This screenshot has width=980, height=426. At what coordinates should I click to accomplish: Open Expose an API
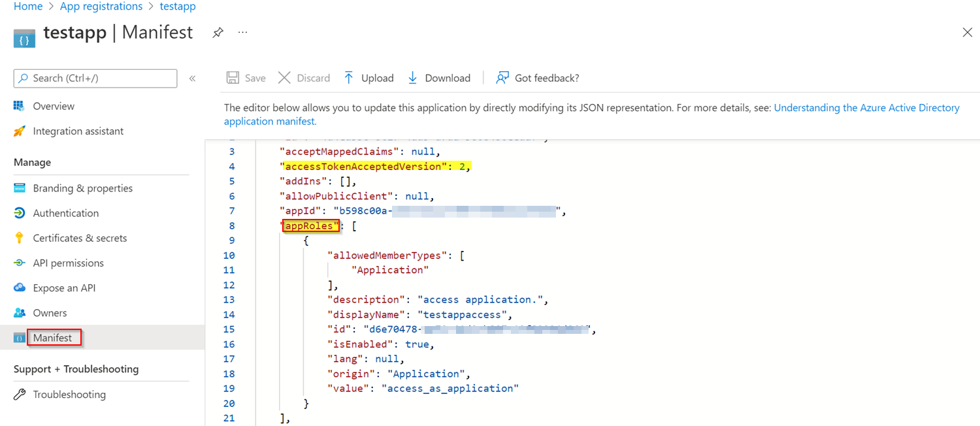click(x=65, y=288)
